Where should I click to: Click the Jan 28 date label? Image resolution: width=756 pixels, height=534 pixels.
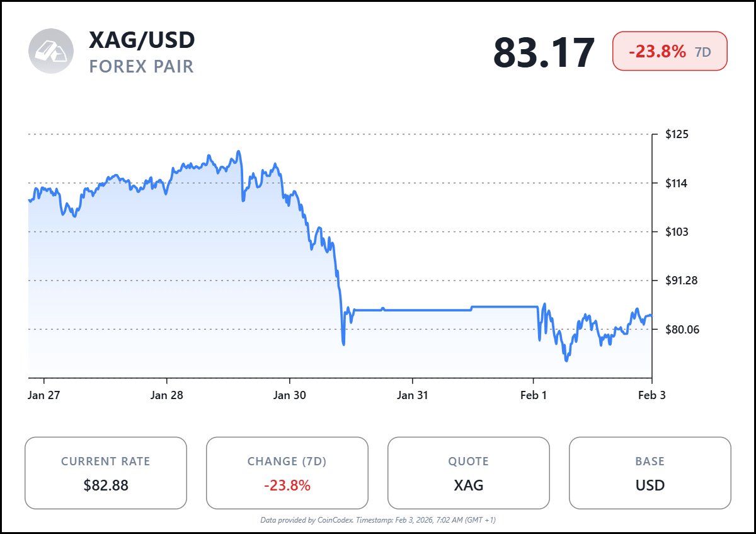[x=167, y=396]
